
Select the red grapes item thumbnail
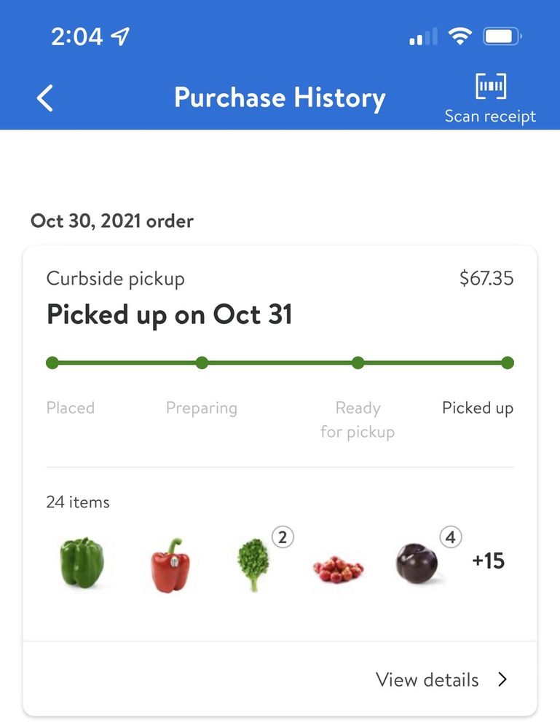338,568
